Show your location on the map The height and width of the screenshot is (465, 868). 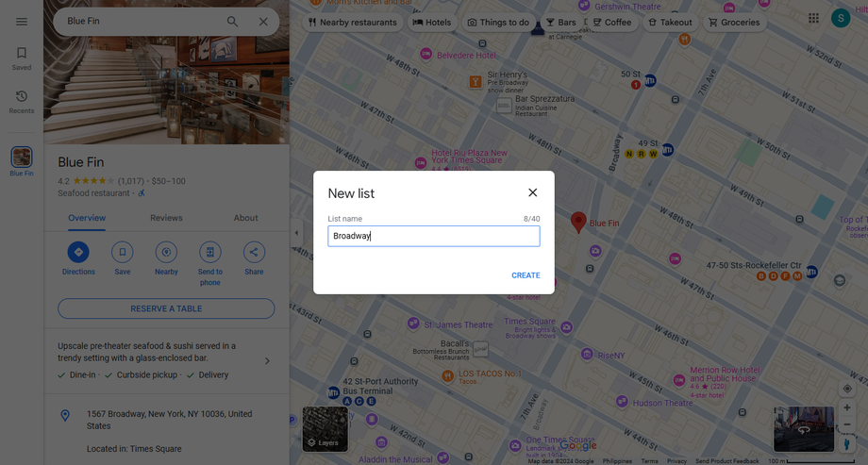coord(847,389)
